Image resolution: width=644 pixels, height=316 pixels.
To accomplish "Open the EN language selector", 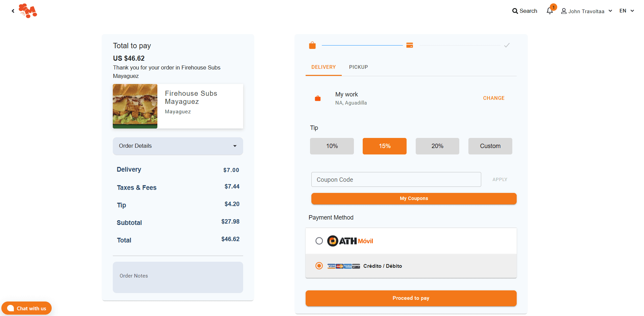I will [626, 11].
